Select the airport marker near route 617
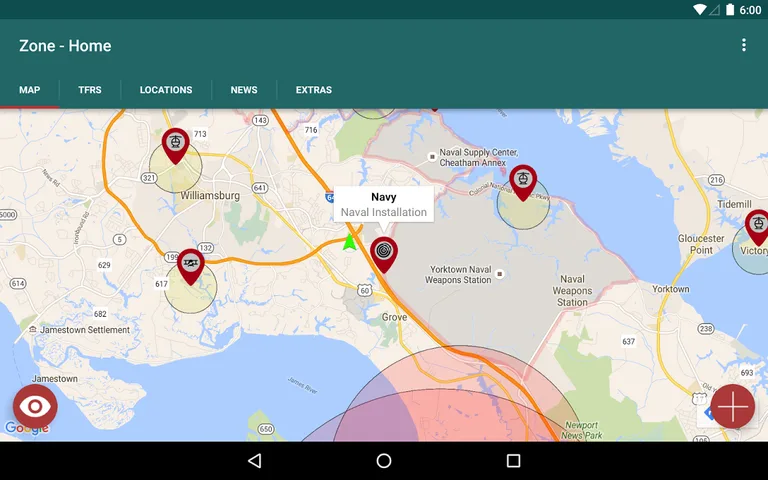 pyautogui.click(x=191, y=266)
